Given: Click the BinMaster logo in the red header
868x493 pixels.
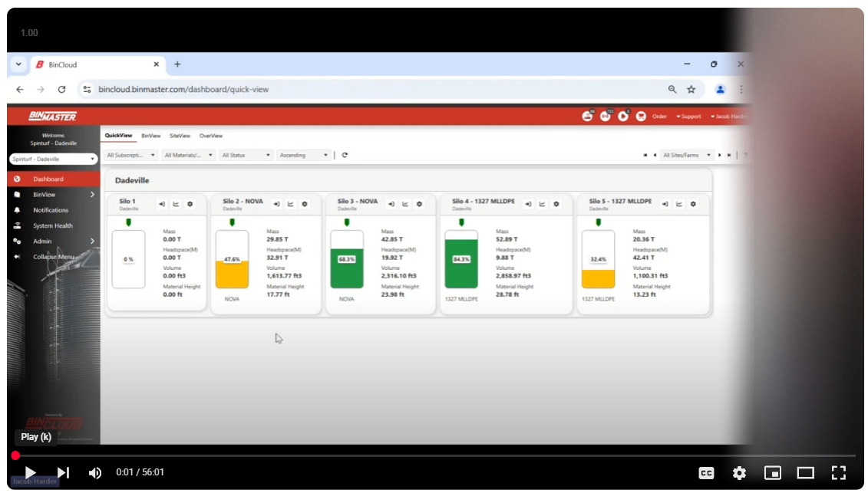Looking at the screenshot, I should 53,117.
